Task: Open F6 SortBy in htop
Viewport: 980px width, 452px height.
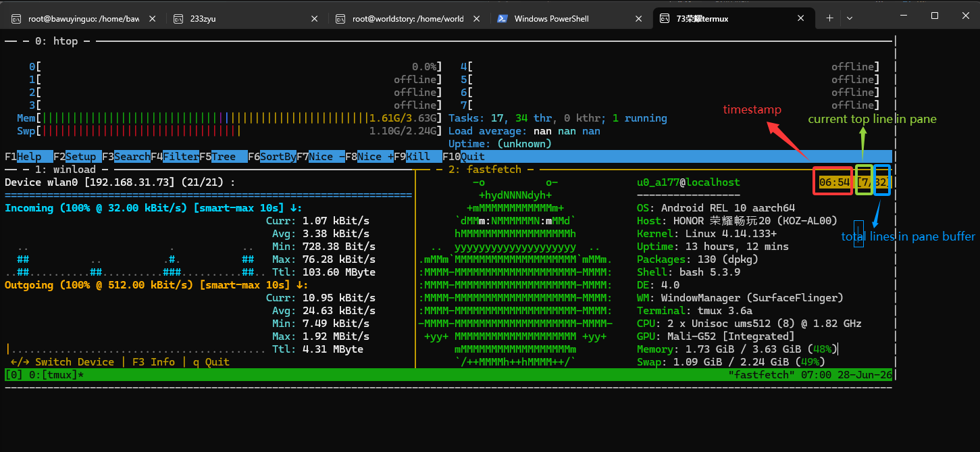Action: [272, 157]
